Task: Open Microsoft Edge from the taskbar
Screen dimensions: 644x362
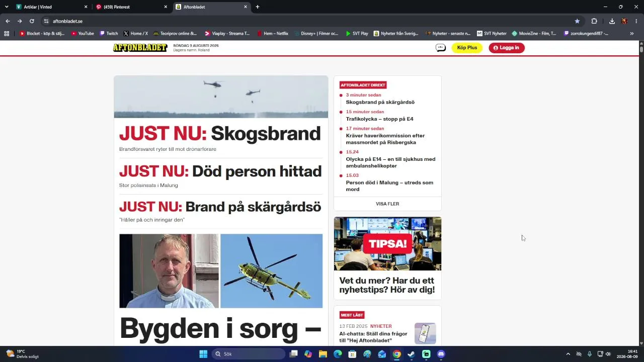Action: pyautogui.click(x=338, y=354)
